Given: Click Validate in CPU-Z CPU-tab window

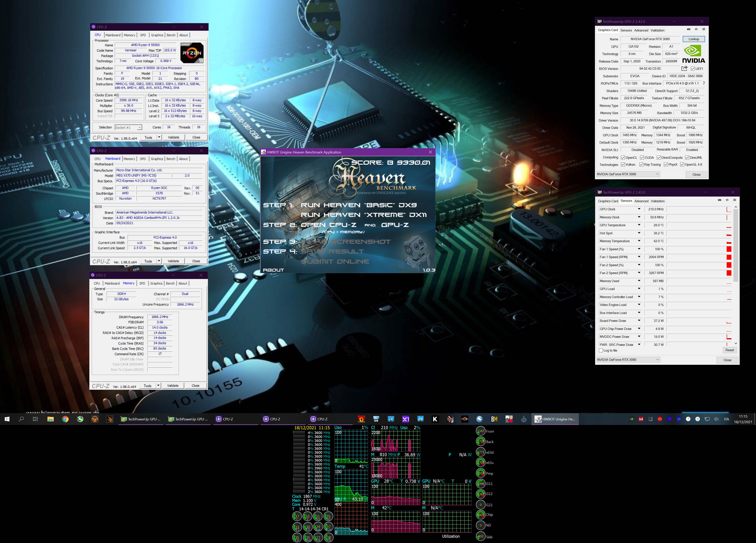Looking at the screenshot, I should (173, 137).
